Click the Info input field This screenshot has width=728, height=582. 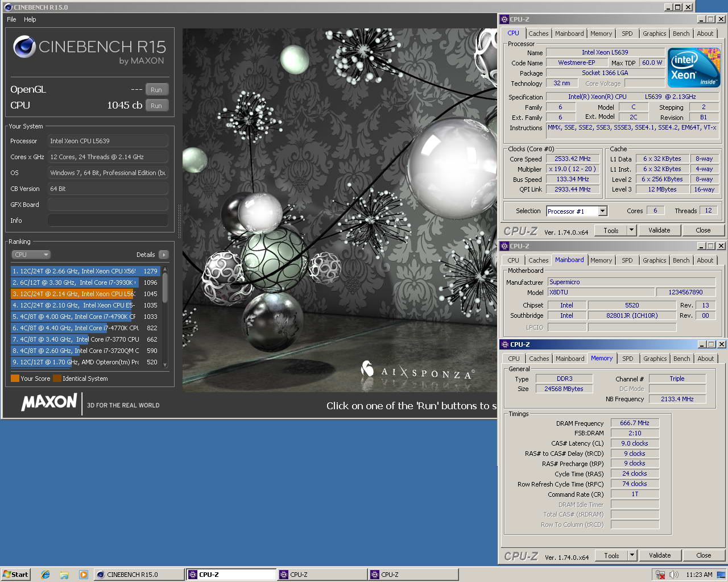pyautogui.click(x=108, y=221)
